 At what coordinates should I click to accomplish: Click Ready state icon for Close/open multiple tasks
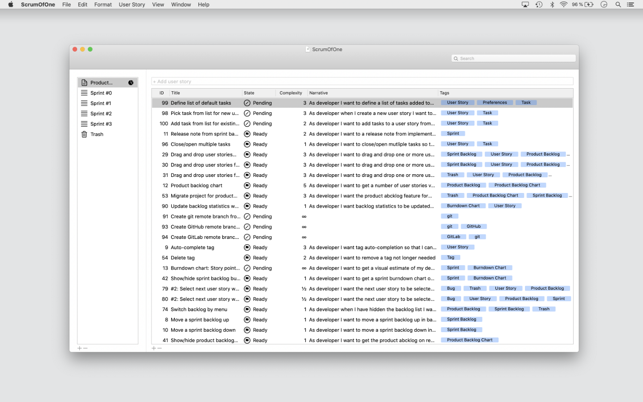[x=247, y=144]
